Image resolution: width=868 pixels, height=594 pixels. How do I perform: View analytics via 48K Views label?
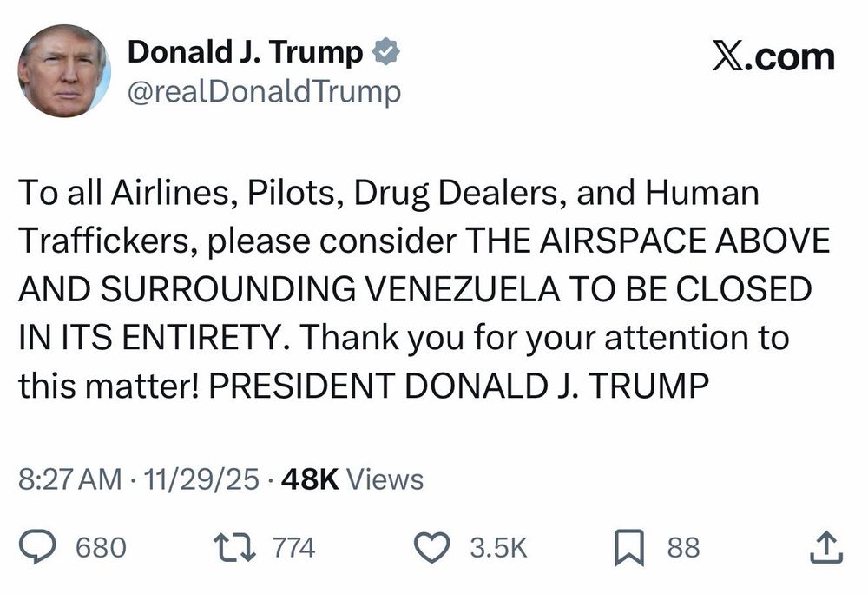point(352,479)
